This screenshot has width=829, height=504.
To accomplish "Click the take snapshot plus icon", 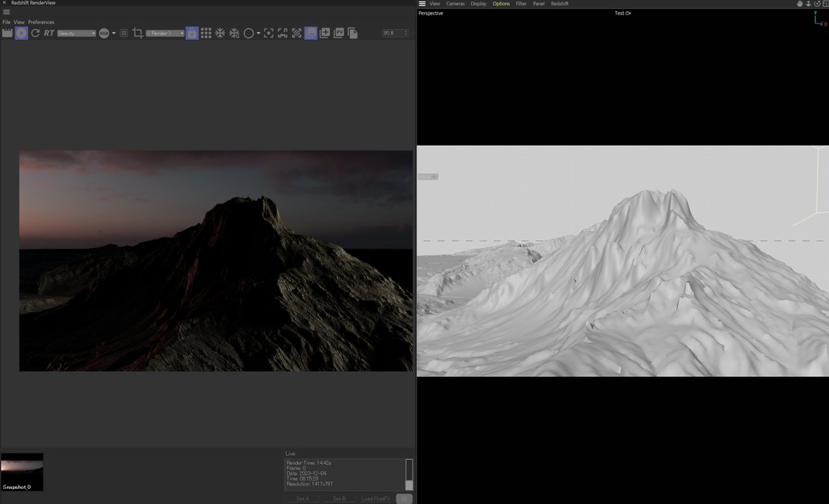I will [325, 33].
